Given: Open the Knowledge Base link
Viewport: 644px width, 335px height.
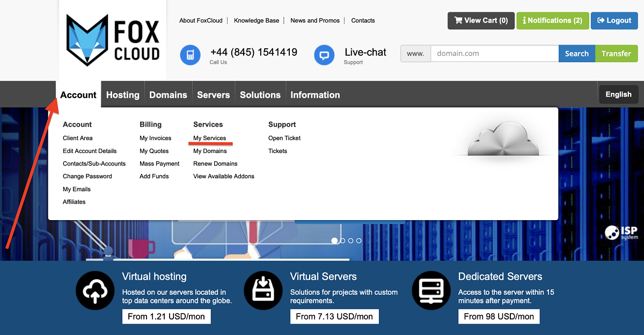Looking at the screenshot, I should click(257, 20).
